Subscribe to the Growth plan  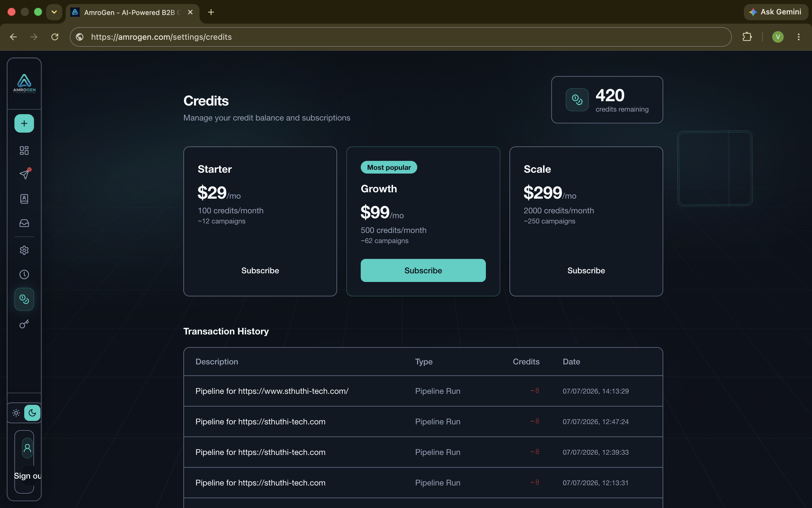point(423,270)
